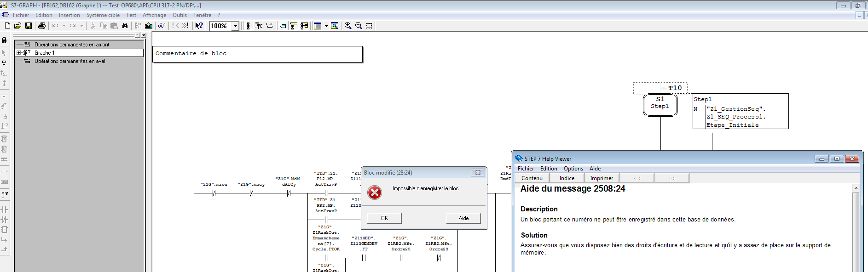The image size is (868, 272).
Task: Toggle the Monitor (glasses) icon
Action: (162, 26)
